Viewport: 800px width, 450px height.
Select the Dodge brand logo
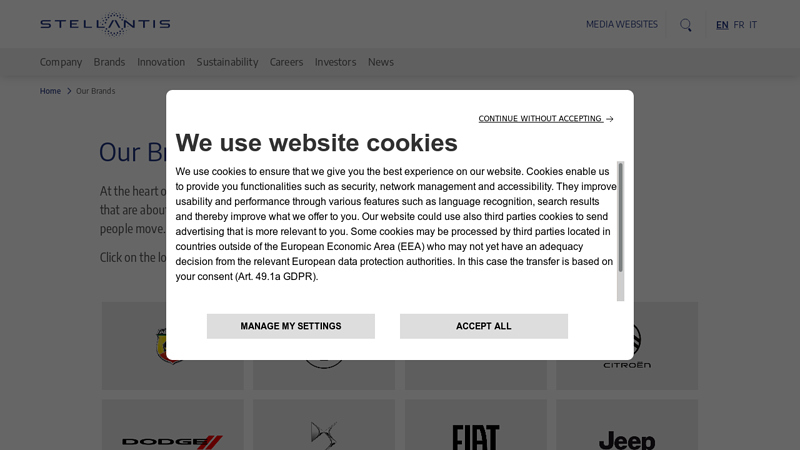tap(172, 442)
